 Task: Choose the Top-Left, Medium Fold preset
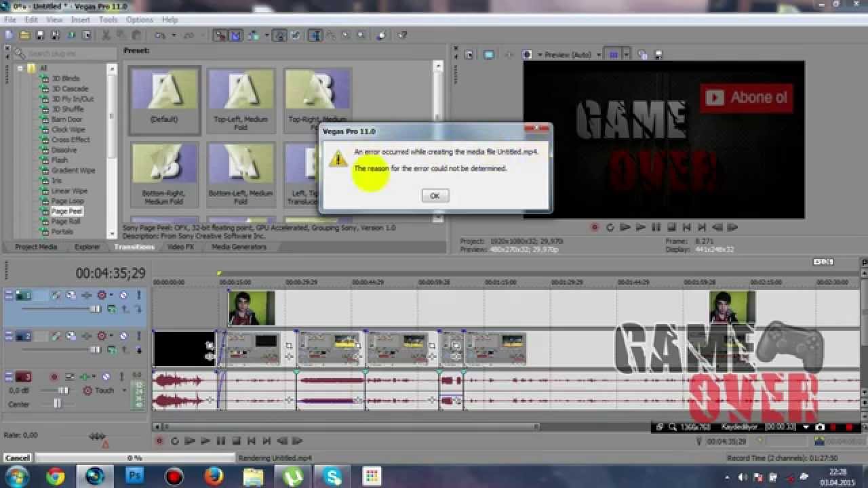click(241, 100)
